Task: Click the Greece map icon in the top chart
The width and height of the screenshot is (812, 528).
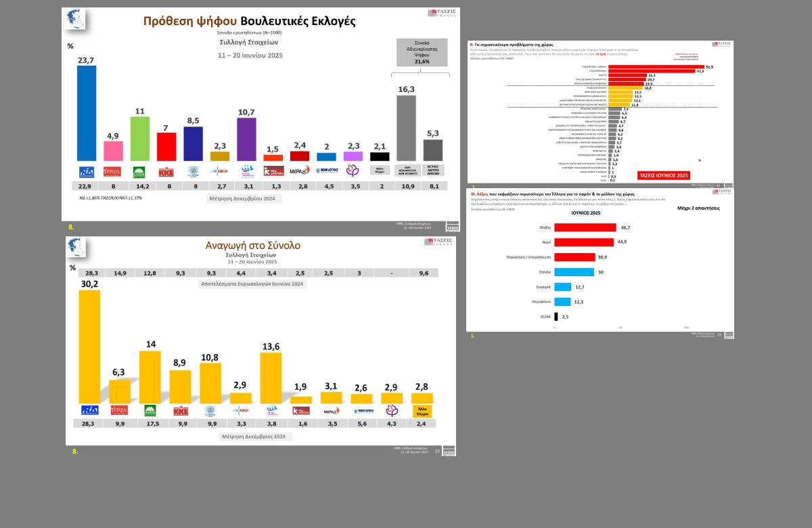Action: (x=75, y=20)
